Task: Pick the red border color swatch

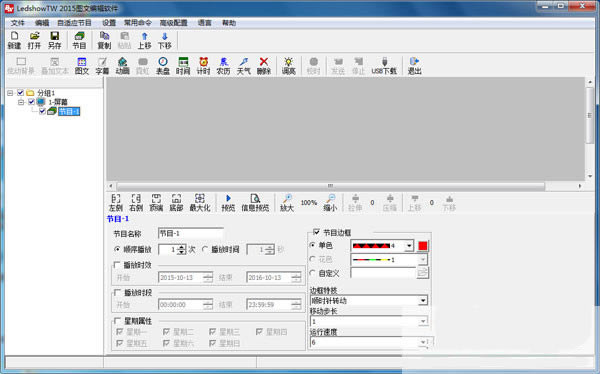Action: pos(423,246)
